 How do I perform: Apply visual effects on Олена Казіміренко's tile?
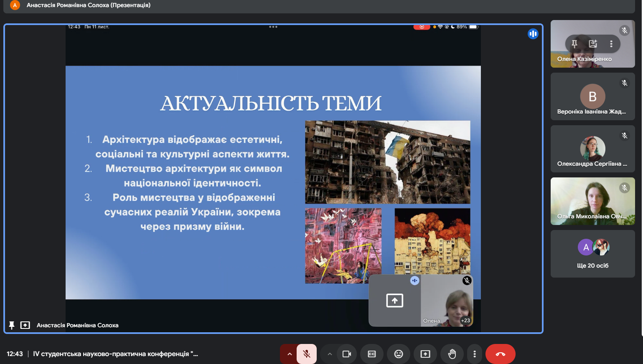click(593, 44)
